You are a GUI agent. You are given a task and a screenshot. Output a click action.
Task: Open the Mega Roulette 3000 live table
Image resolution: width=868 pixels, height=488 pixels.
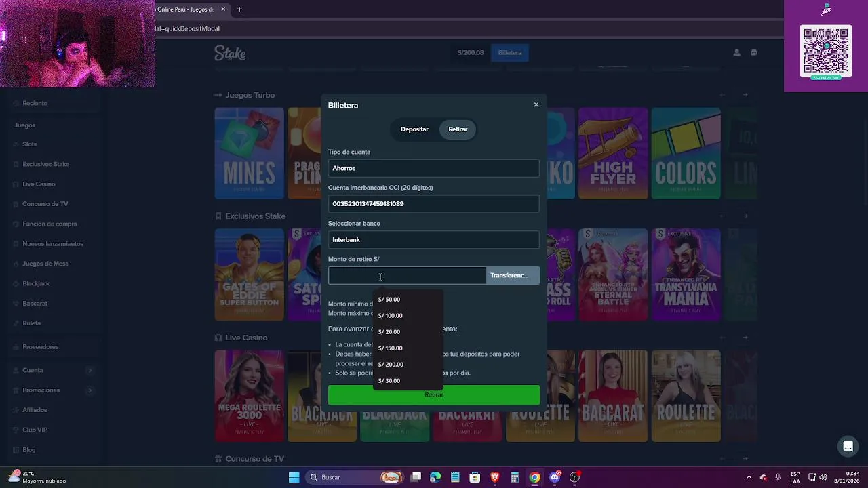(x=250, y=396)
